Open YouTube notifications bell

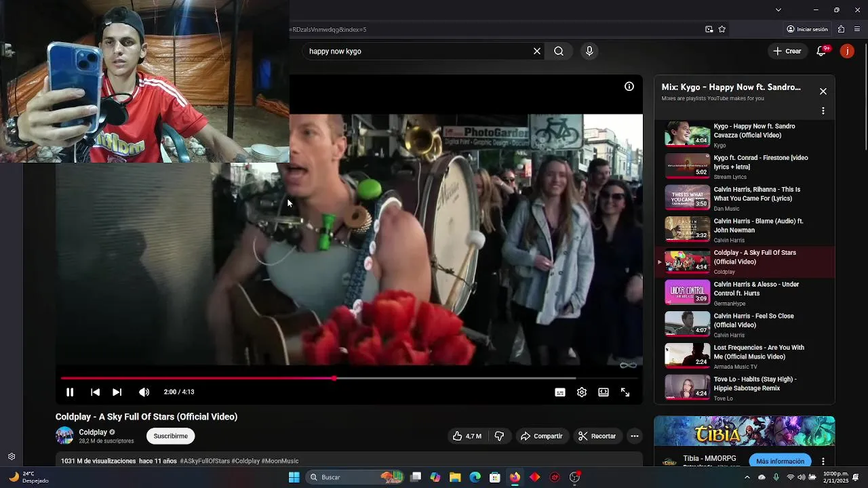[821, 51]
